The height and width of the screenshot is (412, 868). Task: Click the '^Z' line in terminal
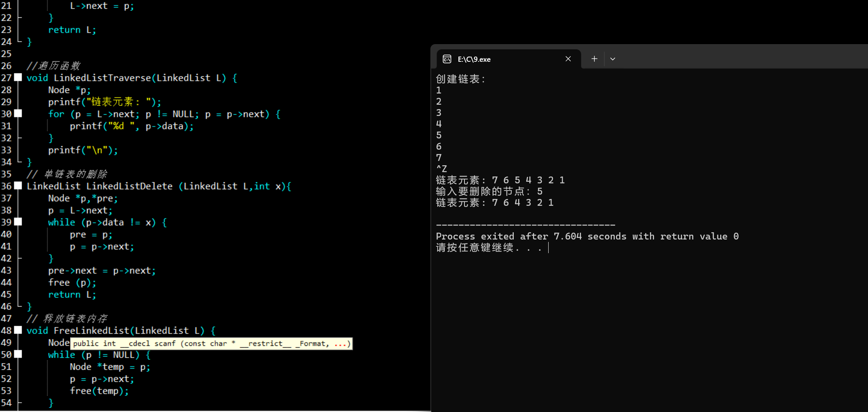pos(442,169)
